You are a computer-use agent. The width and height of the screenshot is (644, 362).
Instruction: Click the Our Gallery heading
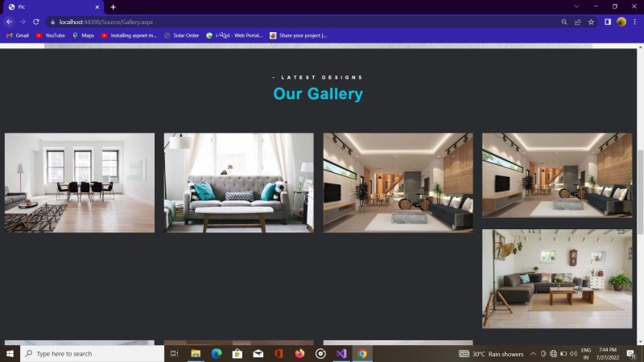point(318,93)
